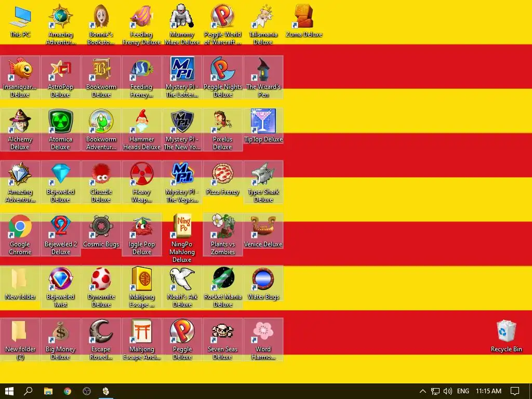Viewport: 532px width, 399px height.
Task: Open File Explorer from the taskbar
Action: (48, 391)
